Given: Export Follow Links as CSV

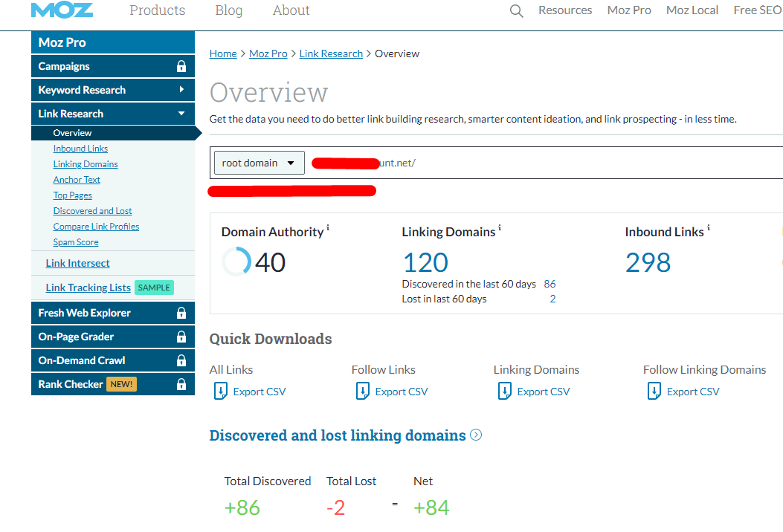Looking at the screenshot, I should pos(401,392).
